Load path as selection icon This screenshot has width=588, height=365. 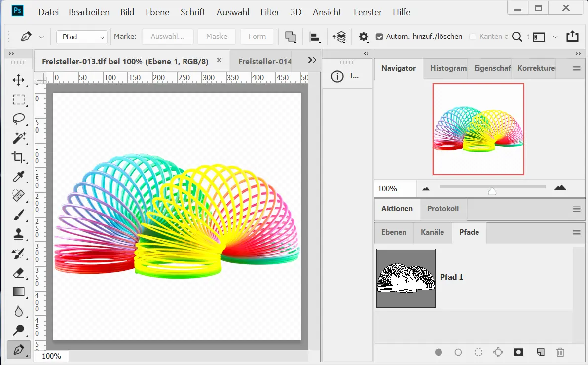[x=478, y=352]
